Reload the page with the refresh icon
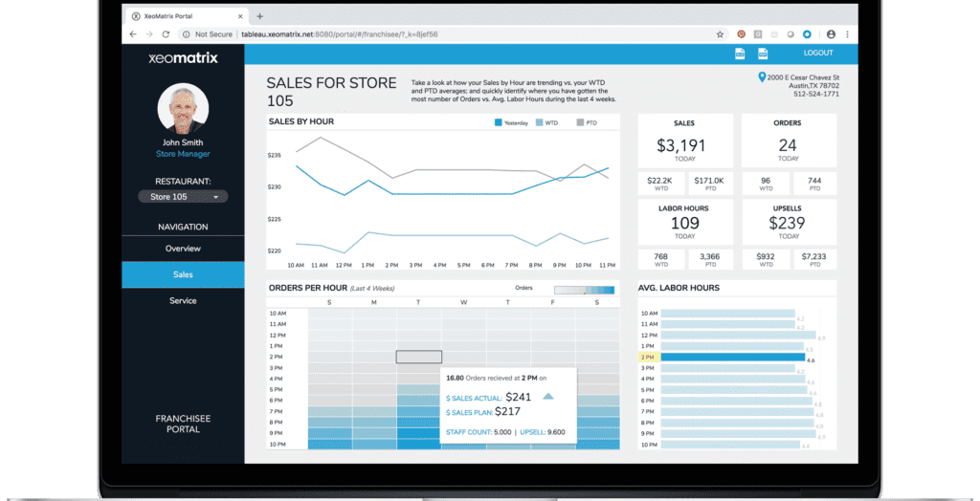Image resolution: width=980 pixels, height=501 pixels. pyautogui.click(x=166, y=34)
